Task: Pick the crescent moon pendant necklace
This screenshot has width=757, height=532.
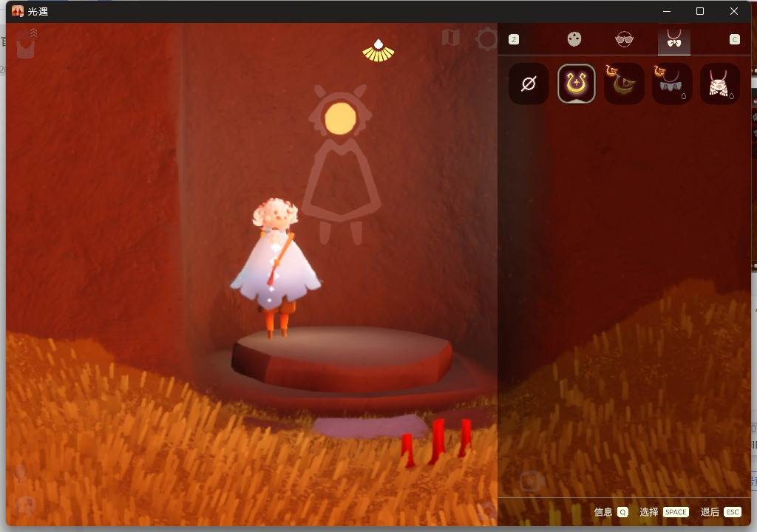Action: (x=624, y=84)
